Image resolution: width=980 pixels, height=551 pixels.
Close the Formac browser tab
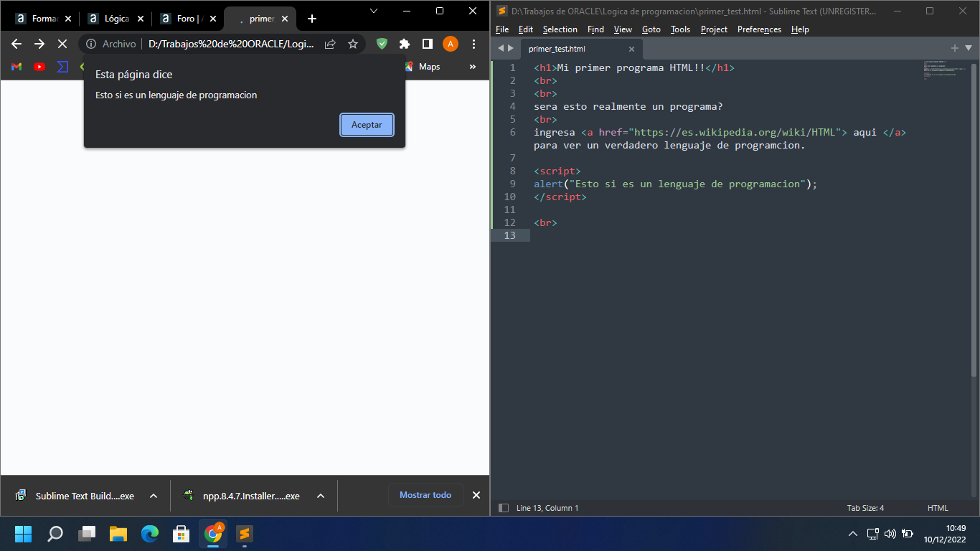[68, 19]
